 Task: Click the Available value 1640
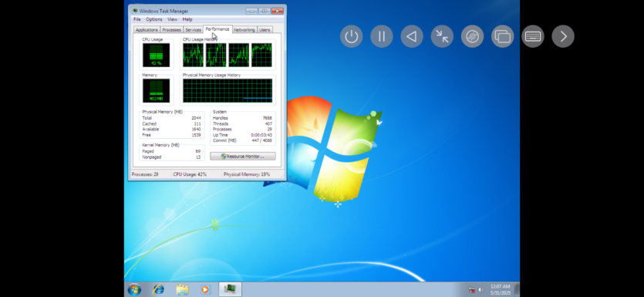(196, 130)
